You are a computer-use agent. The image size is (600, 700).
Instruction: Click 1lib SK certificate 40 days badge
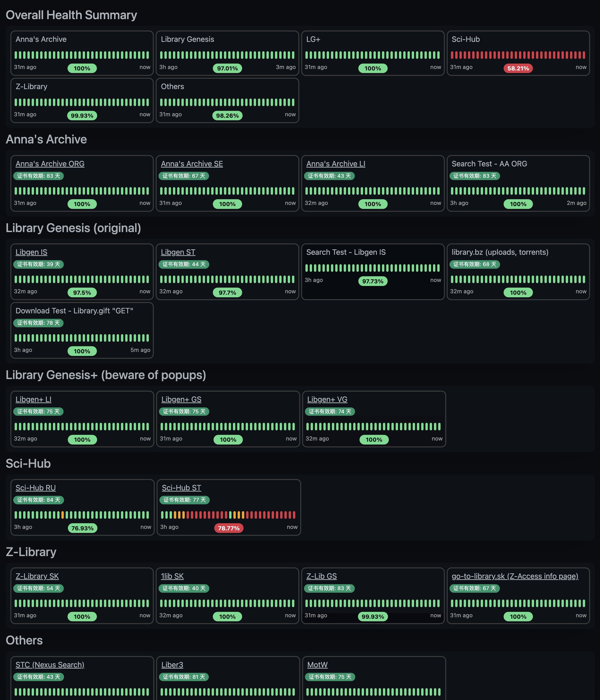[184, 588]
